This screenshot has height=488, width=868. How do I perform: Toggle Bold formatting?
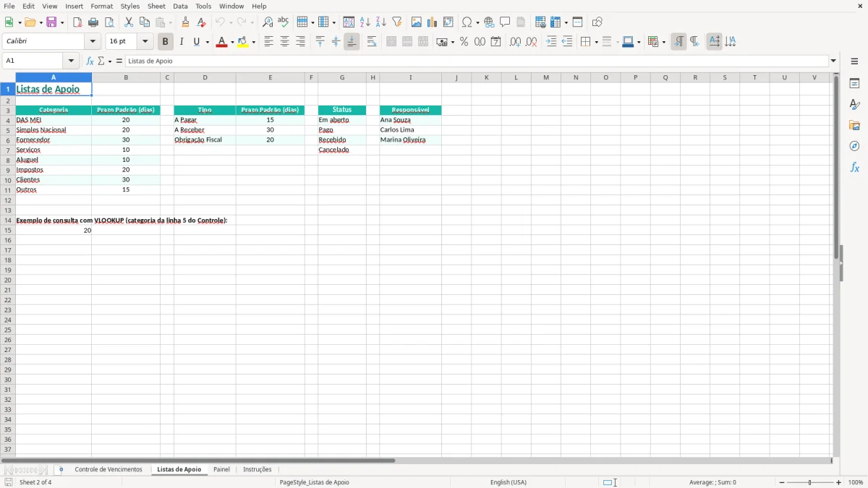[165, 42]
